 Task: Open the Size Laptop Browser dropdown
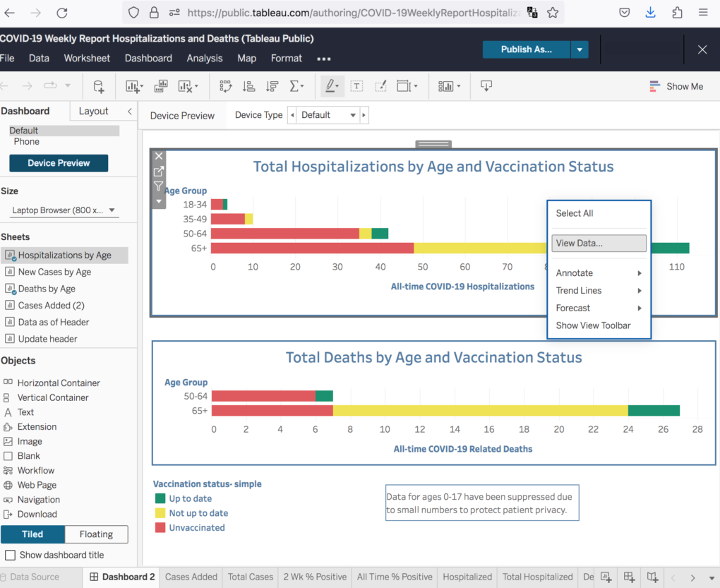point(64,210)
